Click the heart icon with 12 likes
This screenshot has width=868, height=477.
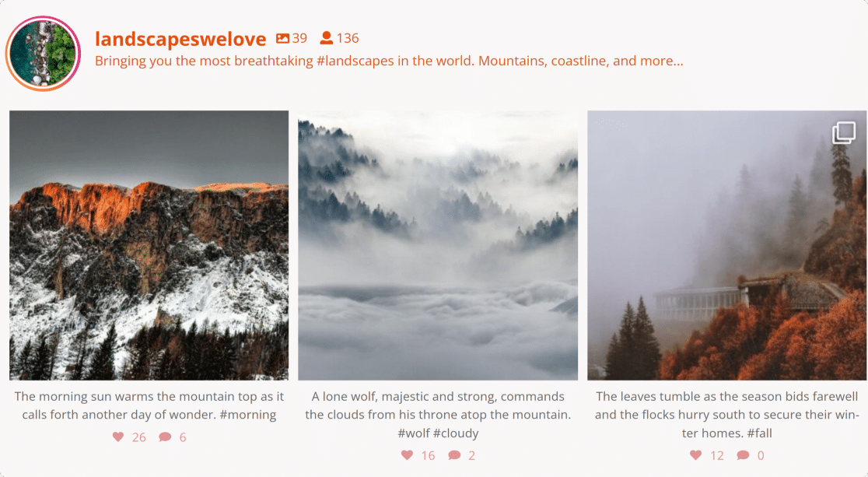tap(696, 455)
